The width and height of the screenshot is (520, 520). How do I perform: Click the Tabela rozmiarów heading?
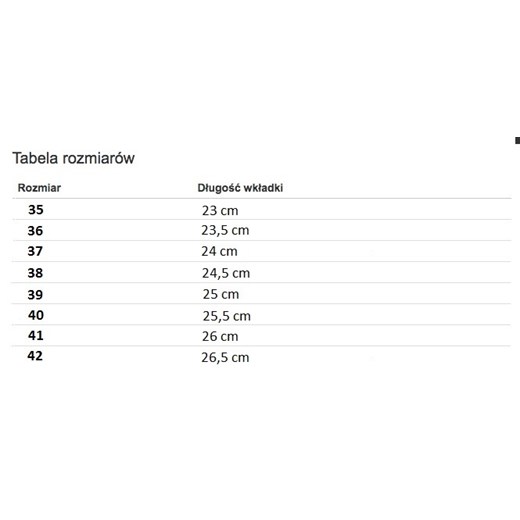(74, 158)
